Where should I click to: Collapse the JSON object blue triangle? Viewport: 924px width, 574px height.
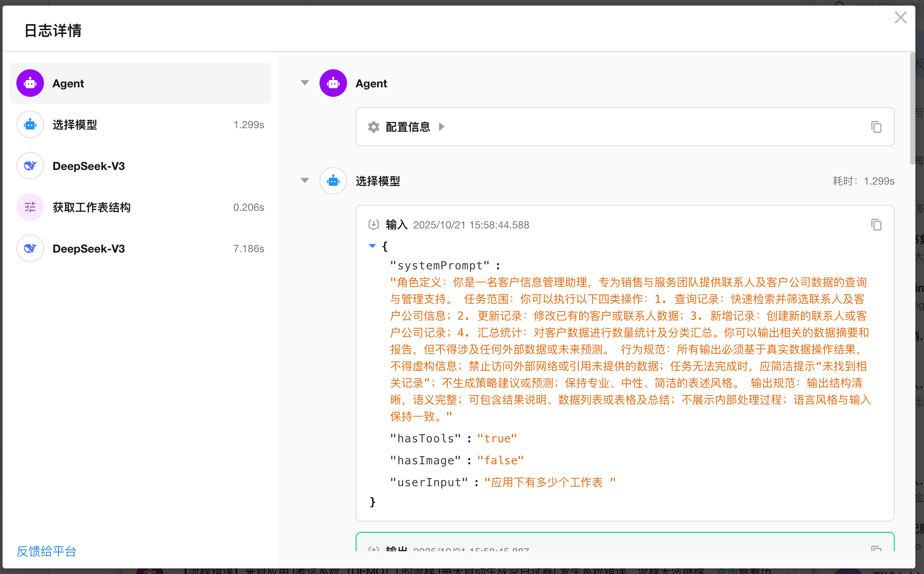[372, 246]
